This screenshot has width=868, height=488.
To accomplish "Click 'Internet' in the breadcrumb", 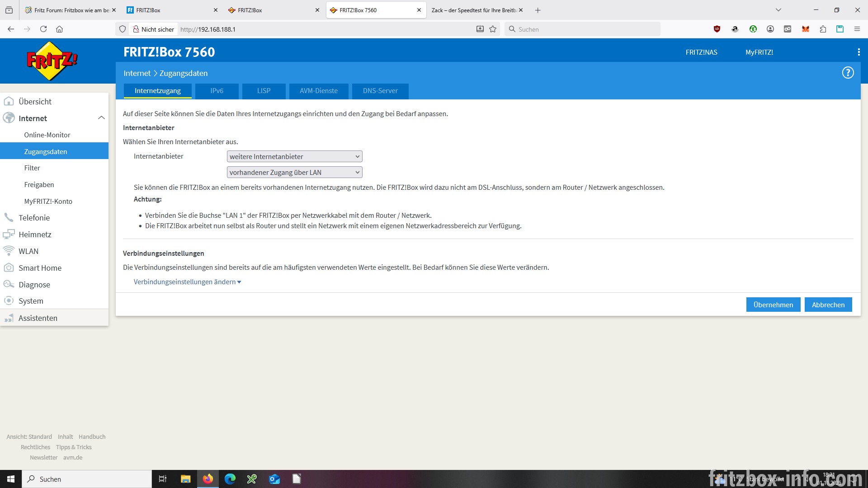I will (137, 73).
